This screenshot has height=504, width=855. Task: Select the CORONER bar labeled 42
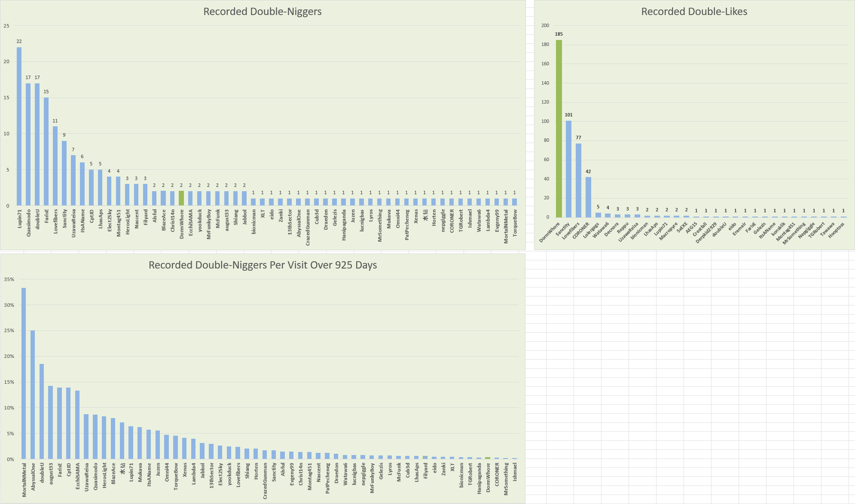588,197
